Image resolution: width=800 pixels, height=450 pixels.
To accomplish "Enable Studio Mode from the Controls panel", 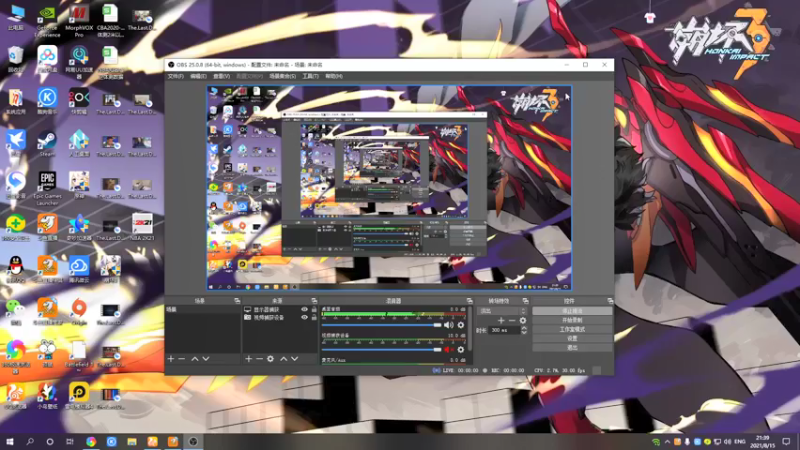I will [572, 329].
